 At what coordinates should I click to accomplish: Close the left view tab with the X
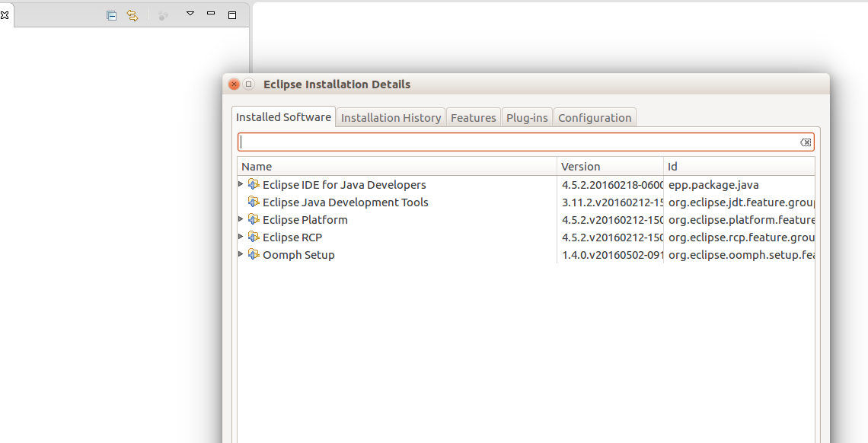click(x=5, y=15)
